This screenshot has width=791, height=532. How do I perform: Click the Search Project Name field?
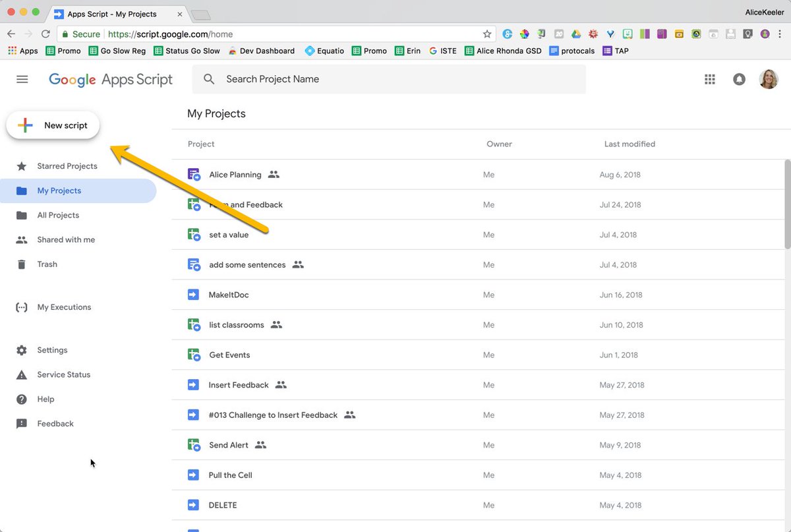click(x=330, y=79)
